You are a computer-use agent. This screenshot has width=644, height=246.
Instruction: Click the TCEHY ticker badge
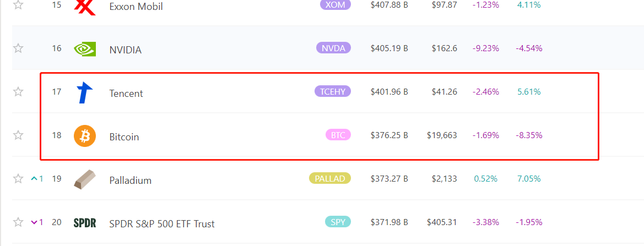[332, 91]
